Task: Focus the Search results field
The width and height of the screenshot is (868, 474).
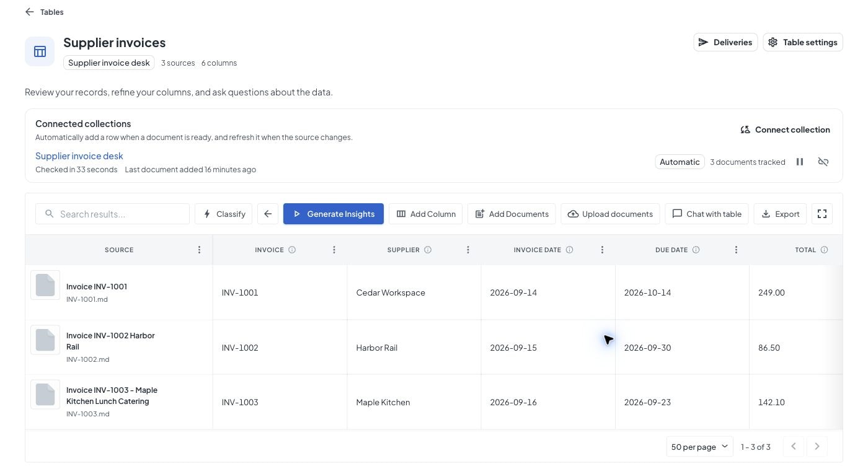Action: 112,214
